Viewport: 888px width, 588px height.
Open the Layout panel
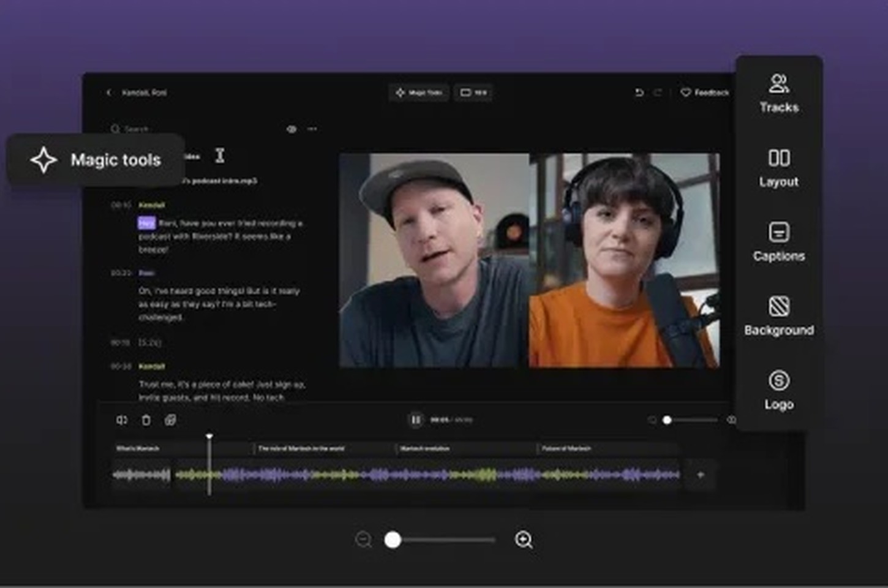pos(778,167)
